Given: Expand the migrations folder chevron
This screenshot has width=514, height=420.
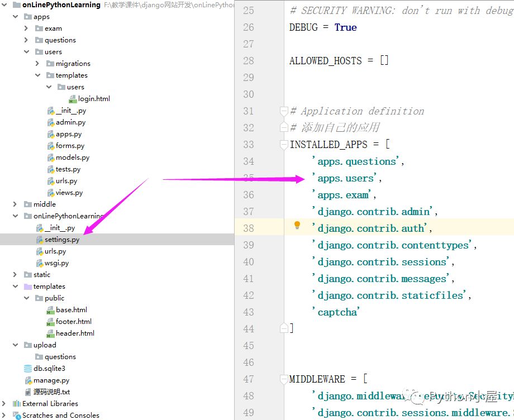Looking at the screenshot, I should coord(37,63).
